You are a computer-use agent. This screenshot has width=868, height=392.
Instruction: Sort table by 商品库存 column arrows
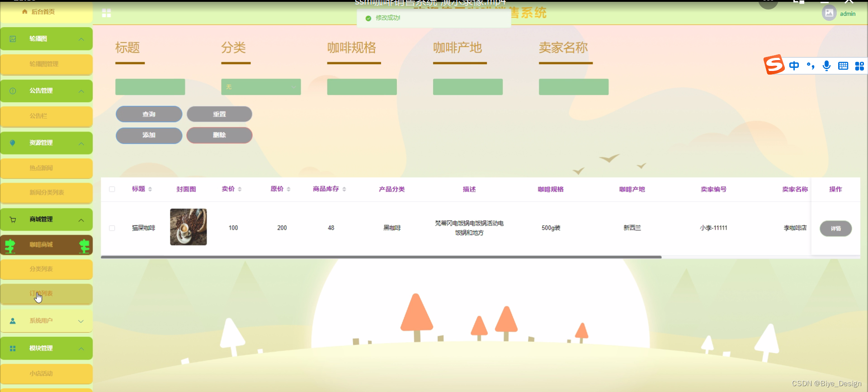[x=344, y=189]
